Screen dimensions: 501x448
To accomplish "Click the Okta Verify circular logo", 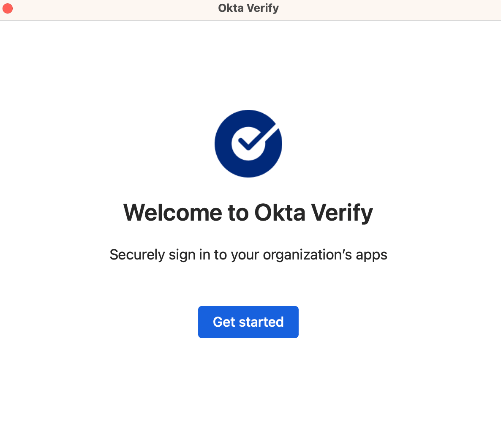I will pos(248,144).
